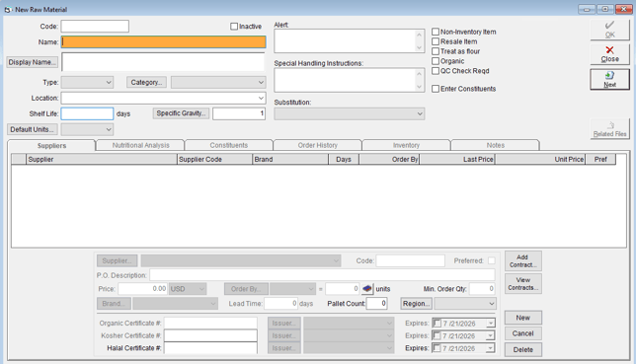Screen dimensions: 636x364
Task: Cancel the supplier entry
Action: (522, 333)
